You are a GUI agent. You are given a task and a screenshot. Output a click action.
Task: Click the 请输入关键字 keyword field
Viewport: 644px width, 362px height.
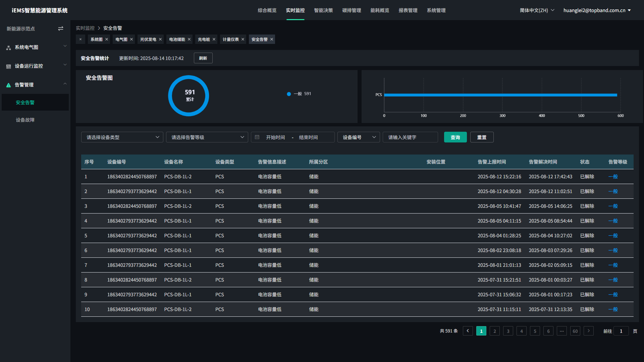(410, 137)
